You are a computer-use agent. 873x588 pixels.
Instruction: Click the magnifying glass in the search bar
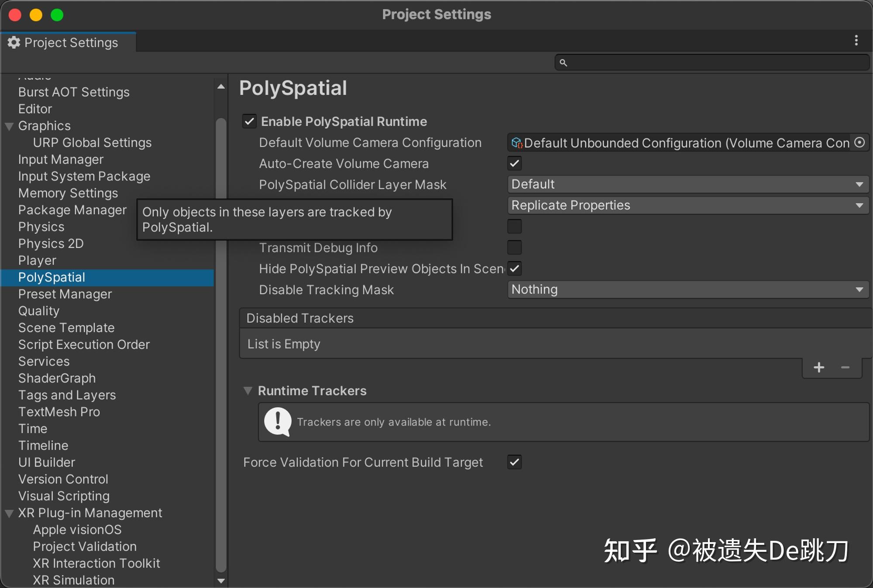pyautogui.click(x=563, y=62)
